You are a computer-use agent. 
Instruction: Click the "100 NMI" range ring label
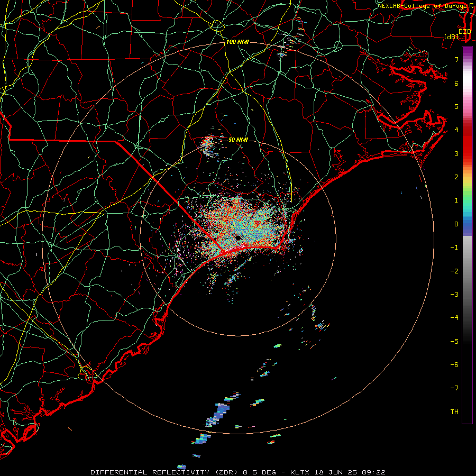237,42
